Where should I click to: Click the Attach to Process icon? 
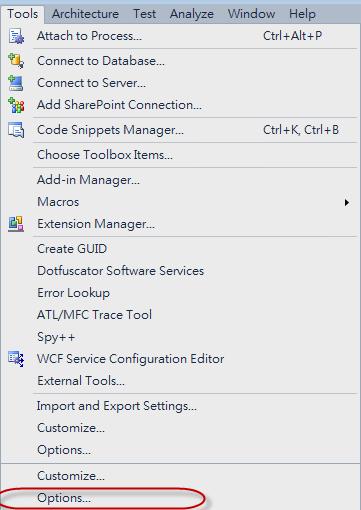[x=16, y=36]
